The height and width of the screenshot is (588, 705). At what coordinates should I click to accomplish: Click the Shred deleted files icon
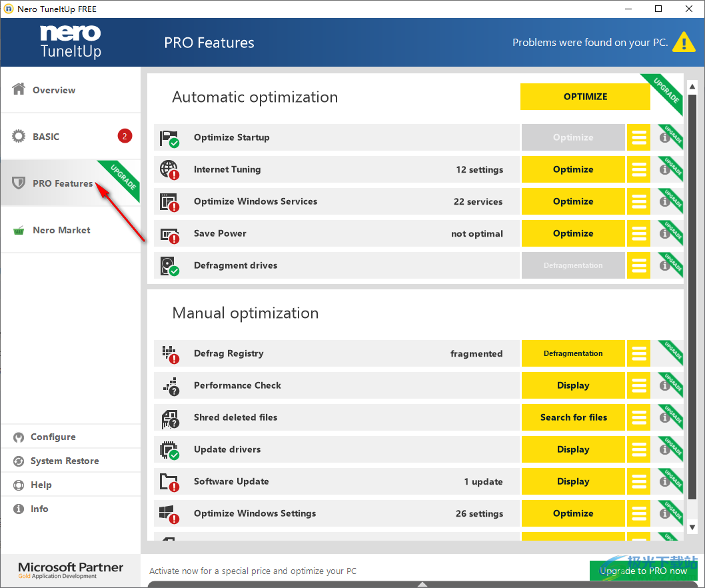(171, 419)
